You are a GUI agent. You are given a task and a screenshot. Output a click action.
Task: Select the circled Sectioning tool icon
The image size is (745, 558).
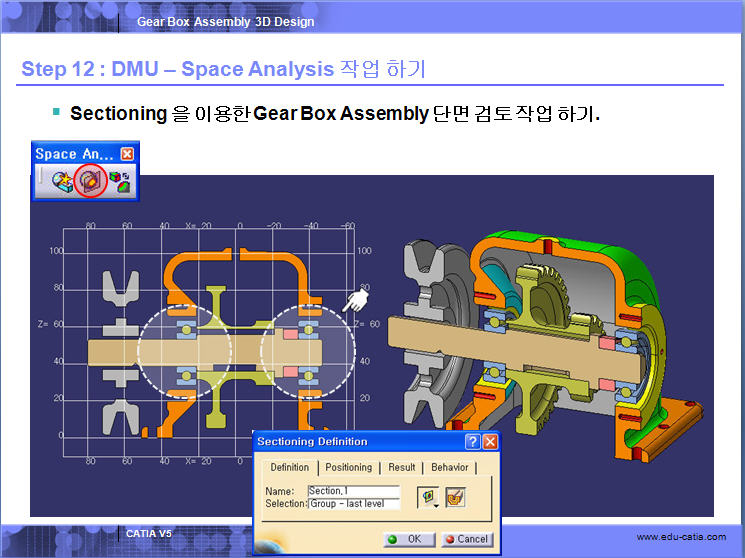click(x=89, y=182)
